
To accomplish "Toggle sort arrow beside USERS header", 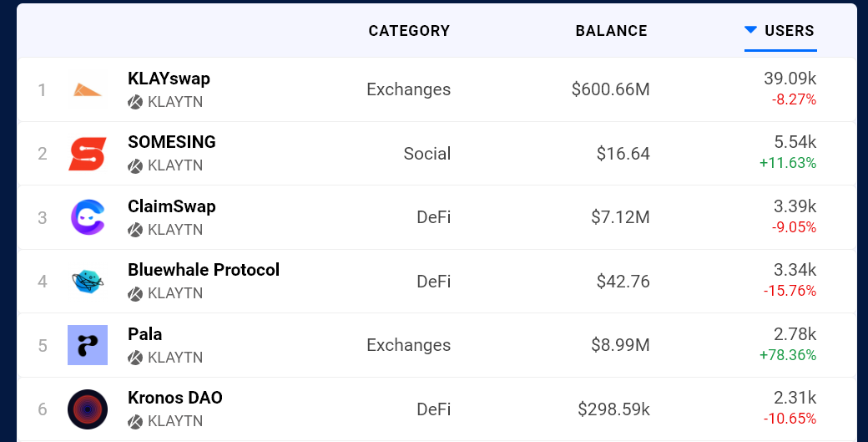I will point(750,30).
